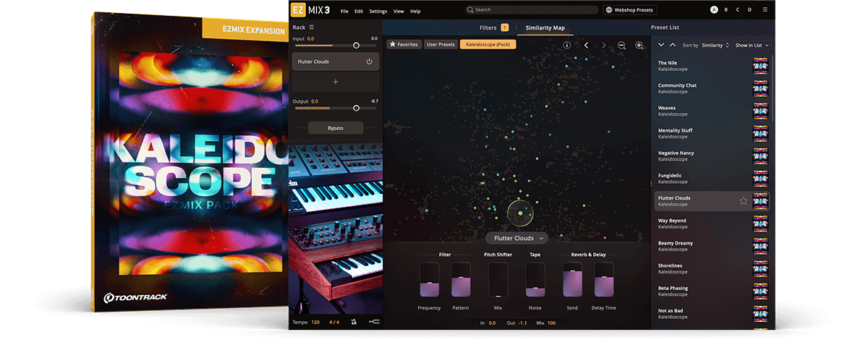
Task: Select the Flutter Clouds rack slot
Action: tap(336, 61)
